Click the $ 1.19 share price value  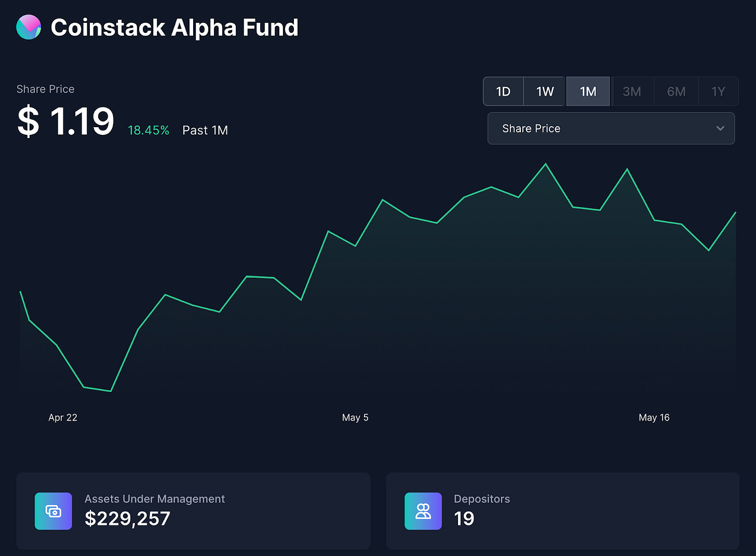[x=65, y=121]
